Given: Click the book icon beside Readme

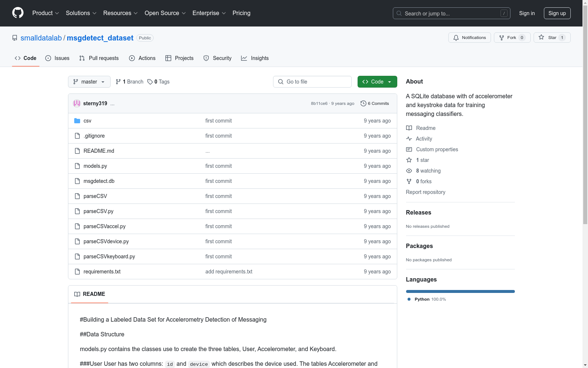Looking at the screenshot, I should coord(409,128).
